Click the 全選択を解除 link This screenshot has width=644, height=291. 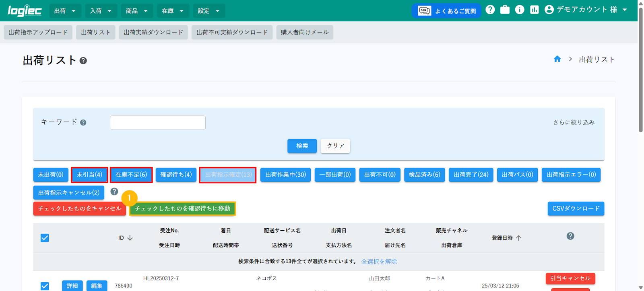(x=379, y=262)
